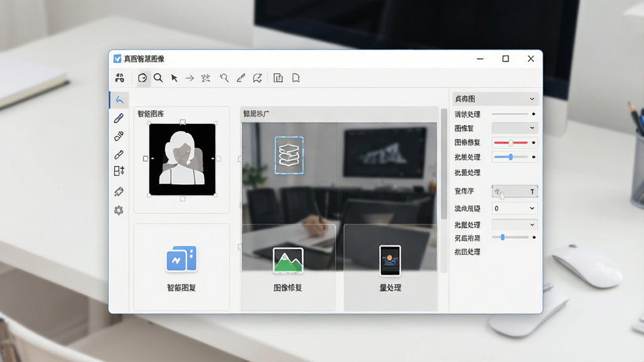Click the black dot beside the middle blue slider

click(533, 156)
